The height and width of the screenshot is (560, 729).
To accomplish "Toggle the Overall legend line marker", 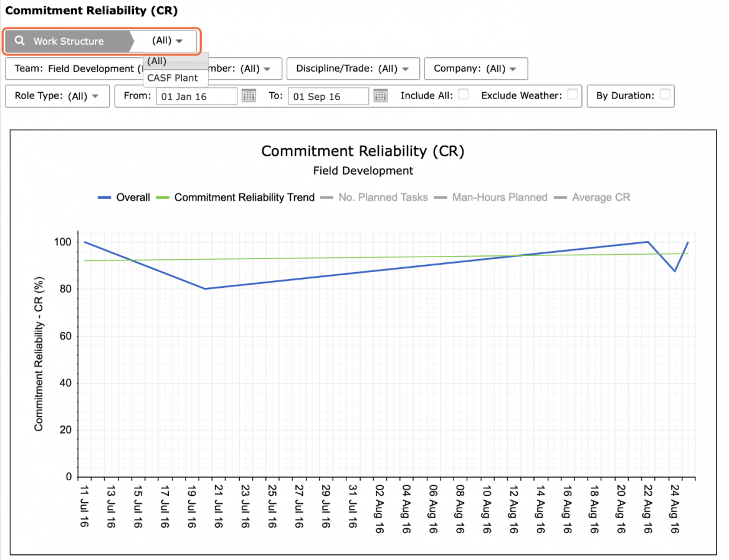I will point(104,197).
